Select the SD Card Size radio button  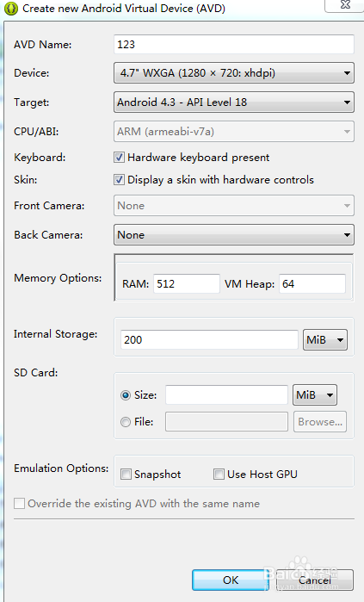tap(126, 395)
